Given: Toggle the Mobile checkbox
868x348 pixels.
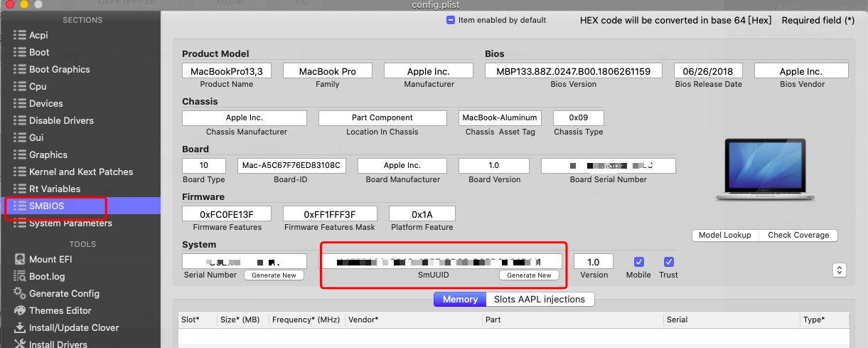Looking at the screenshot, I should (x=639, y=261).
